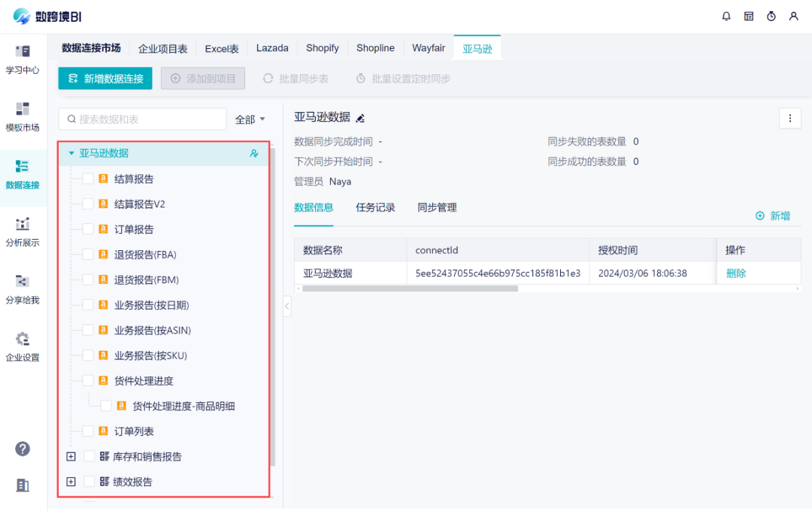This screenshot has width=812, height=511.
Task: Click the timer/schedule icon in top bar
Action: (x=771, y=16)
